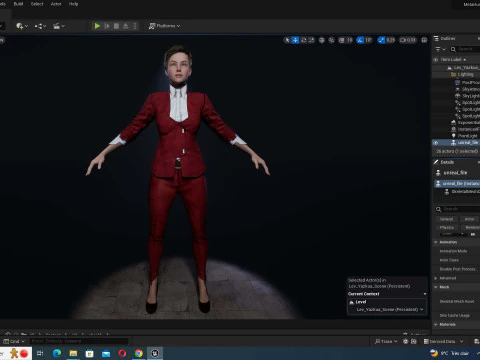Filter Details by Actor category
Image resolution: width=480 pixels, height=360 pixels.
pyautogui.click(x=470, y=219)
